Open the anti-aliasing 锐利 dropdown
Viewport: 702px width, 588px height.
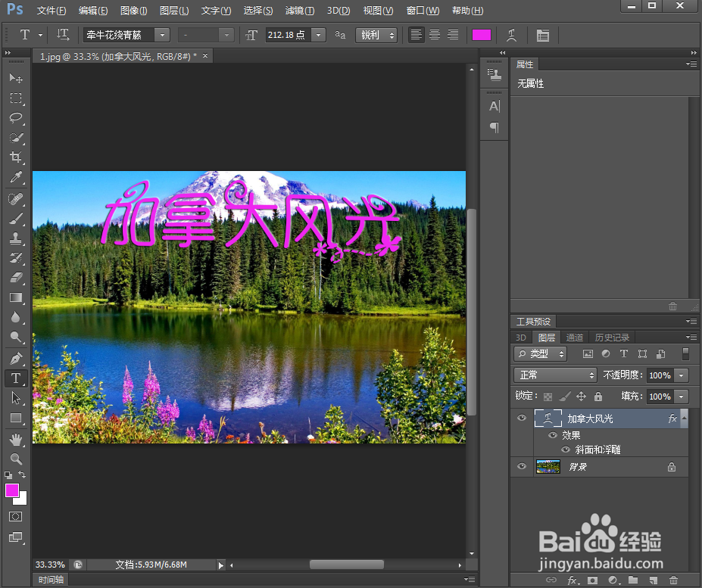tap(376, 35)
